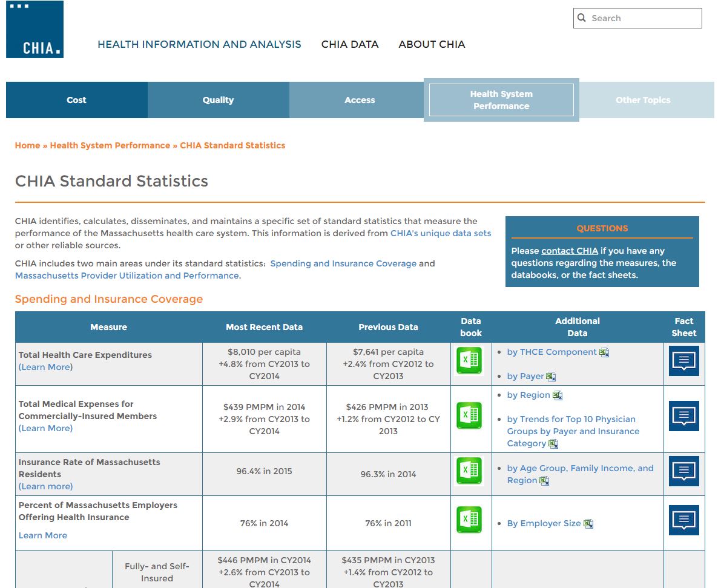Open fact sheet for Employers Offering Health Insurance
The width and height of the screenshot is (721, 588).
pyautogui.click(x=683, y=520)
